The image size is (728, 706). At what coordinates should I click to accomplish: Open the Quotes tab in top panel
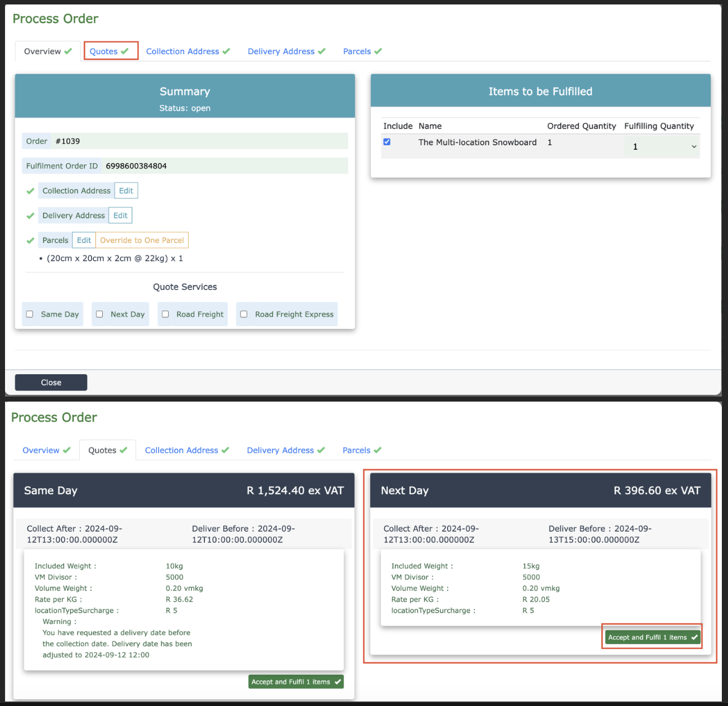(109, 51)
